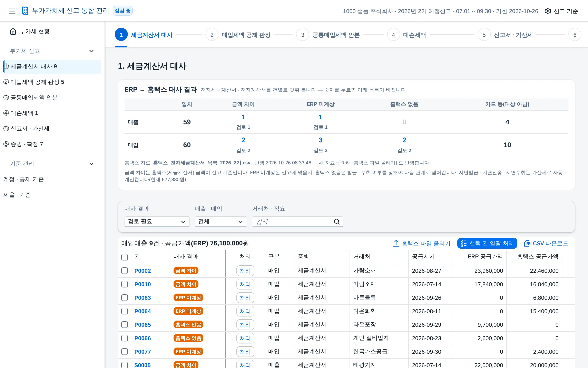Click the 점검 중 status badge
This screenshot has height=368, width=588.
122,11
